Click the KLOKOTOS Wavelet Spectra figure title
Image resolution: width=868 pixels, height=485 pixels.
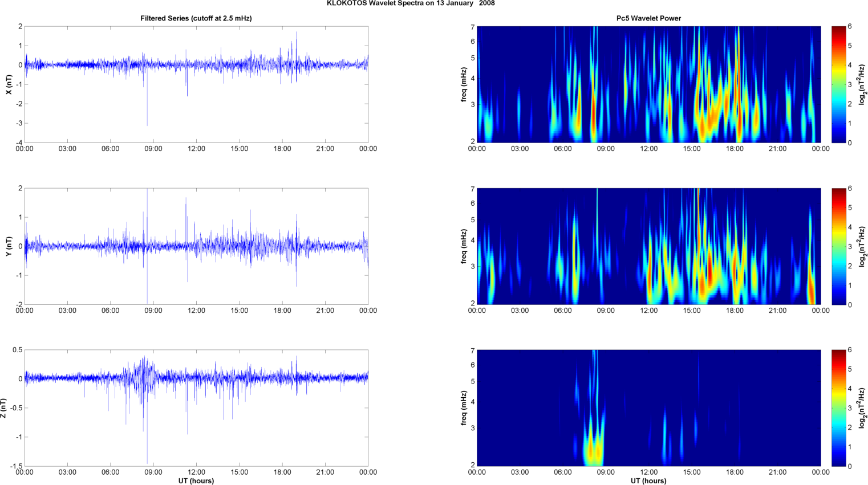tap(411, 3)
